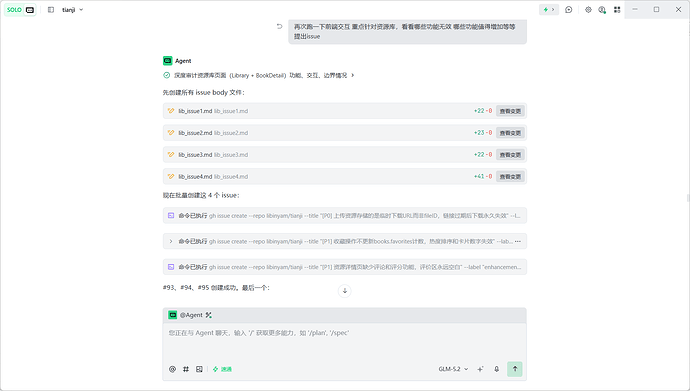This screenshot has height=391, width=690.
Task: View changes for lib_issue4.md
Action: tap(510, 176)
